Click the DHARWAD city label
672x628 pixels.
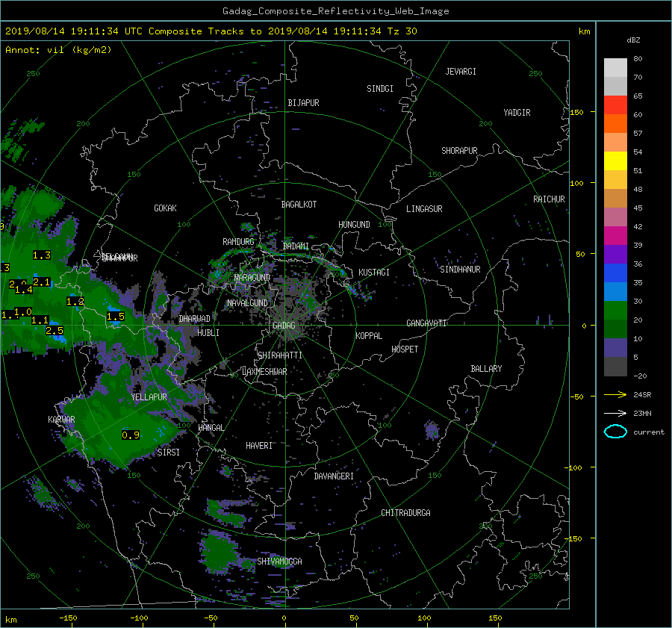(195, 319)
